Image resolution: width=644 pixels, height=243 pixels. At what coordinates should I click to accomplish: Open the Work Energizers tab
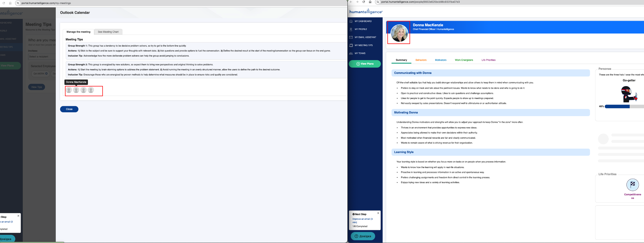pos(464,60)
